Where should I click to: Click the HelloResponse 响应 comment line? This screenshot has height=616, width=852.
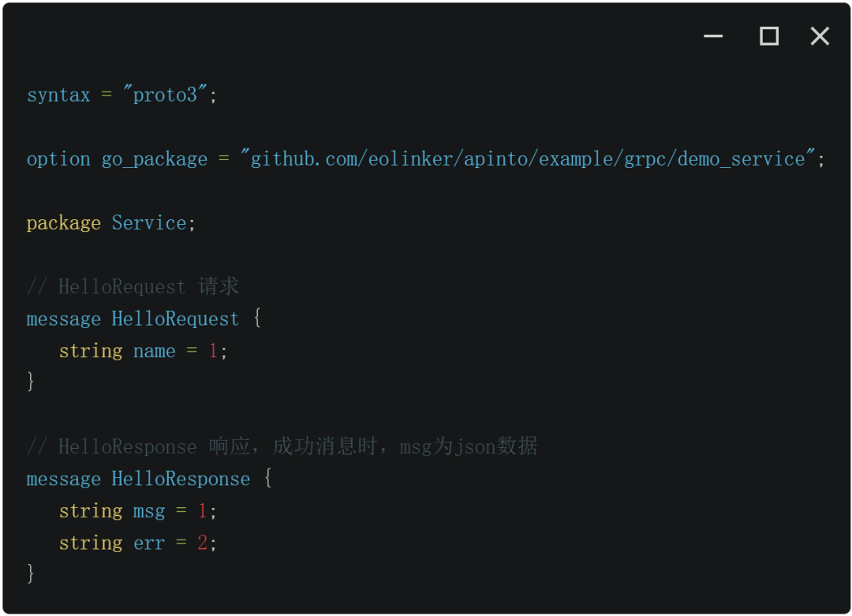[x=282, y=446]
